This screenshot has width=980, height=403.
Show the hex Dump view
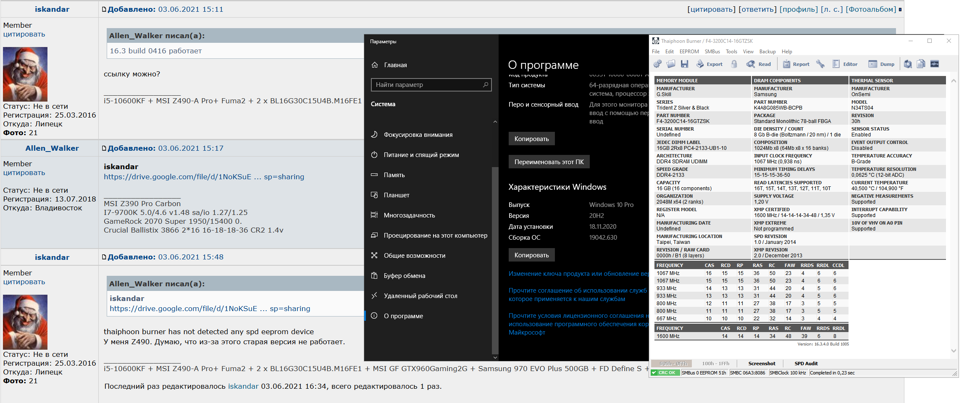click(882, 64)
